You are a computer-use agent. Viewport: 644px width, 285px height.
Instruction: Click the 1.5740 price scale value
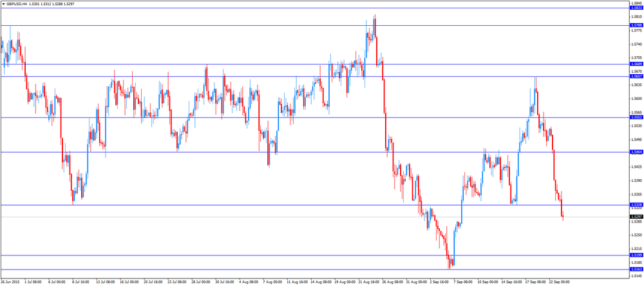point(637,44)
